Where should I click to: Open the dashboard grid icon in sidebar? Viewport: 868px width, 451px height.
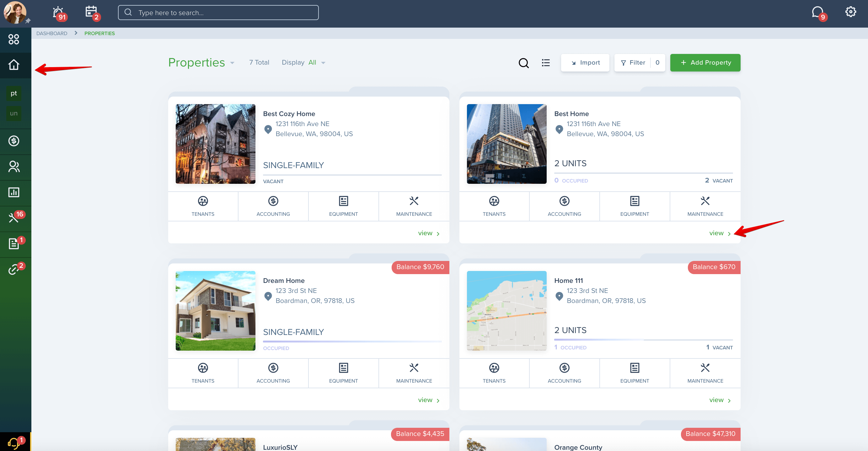point(14,40)
